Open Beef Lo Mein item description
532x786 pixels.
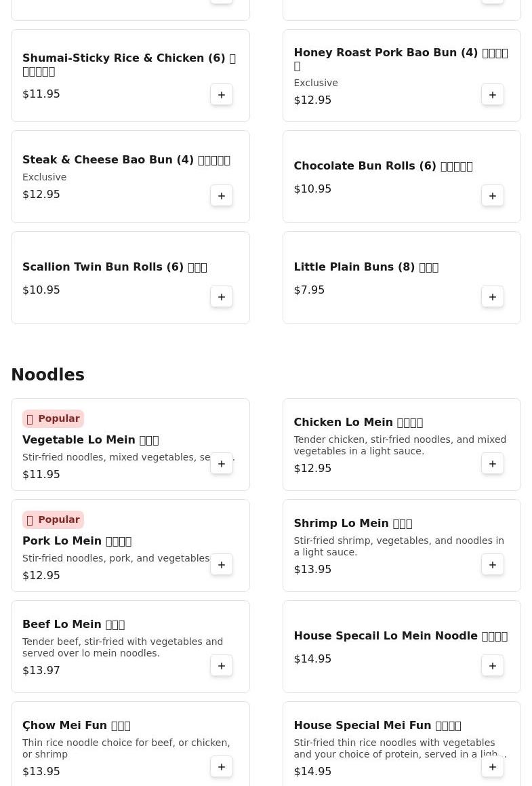coord(122,647)
